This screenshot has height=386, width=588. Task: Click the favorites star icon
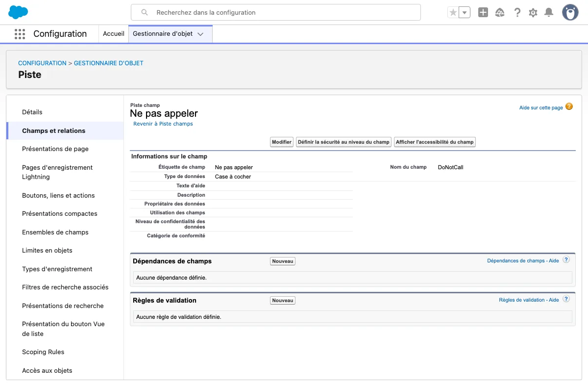[x=453, y=13]
